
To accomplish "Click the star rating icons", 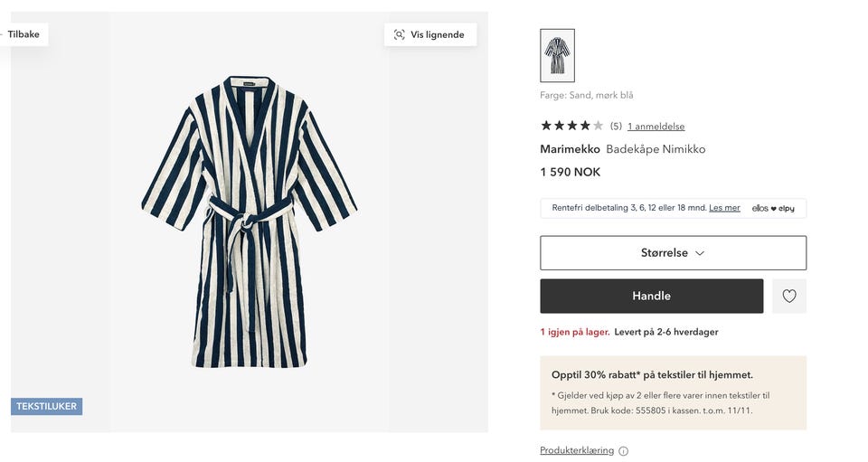I will point(571,126).
